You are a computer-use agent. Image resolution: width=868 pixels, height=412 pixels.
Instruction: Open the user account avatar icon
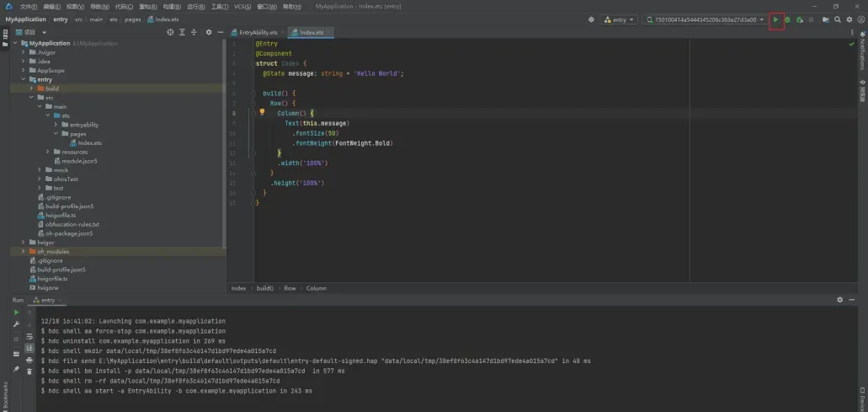click(860, 20)
